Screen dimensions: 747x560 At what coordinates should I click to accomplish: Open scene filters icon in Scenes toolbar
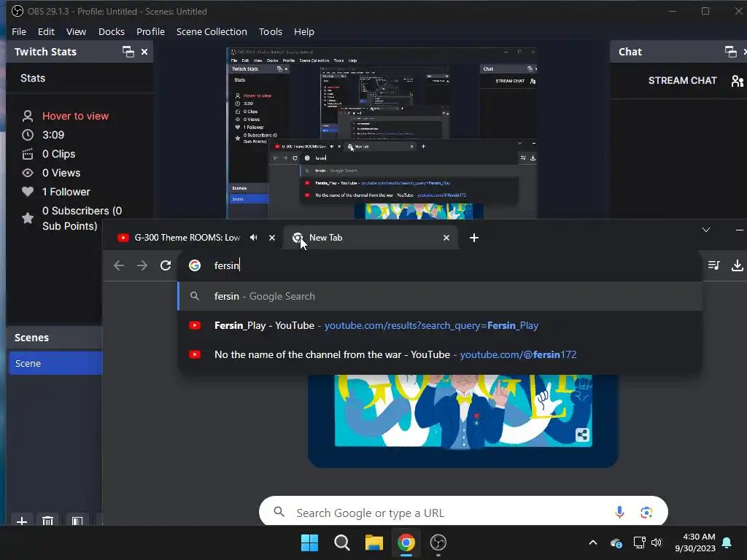77,521
